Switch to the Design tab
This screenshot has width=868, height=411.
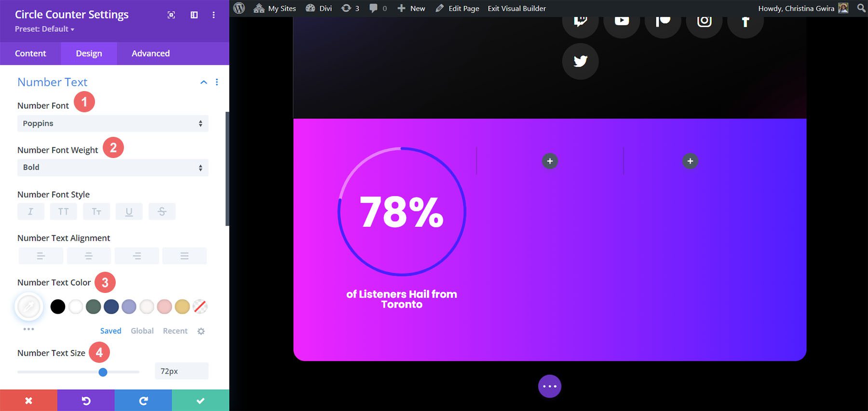point(89,53)
